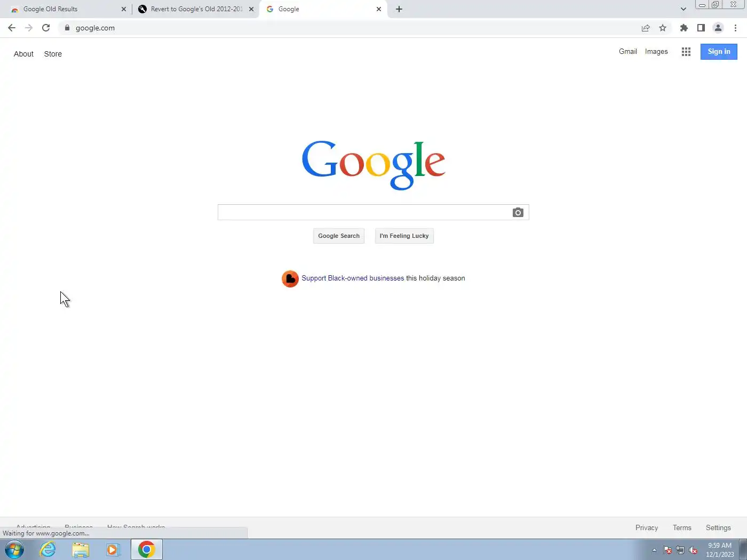Image resolution: width=747 pixels, height=560 pixels.
Task: Open the tab search chevron
Action: point(684,9)
